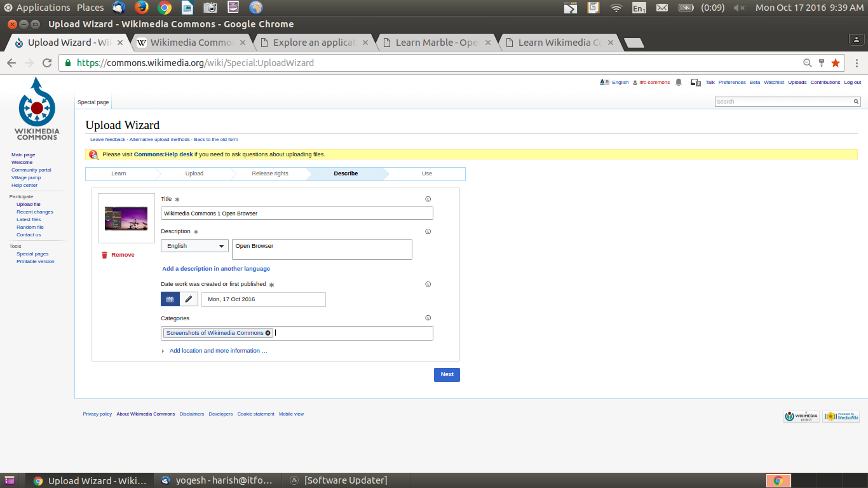The image size is (868, 488).
Task: Open the screenshot camera tool in panel
Action: 210,8
